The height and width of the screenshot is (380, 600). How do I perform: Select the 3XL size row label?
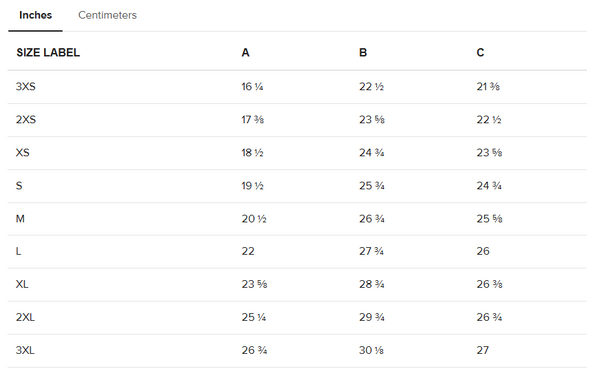[25, 350]
